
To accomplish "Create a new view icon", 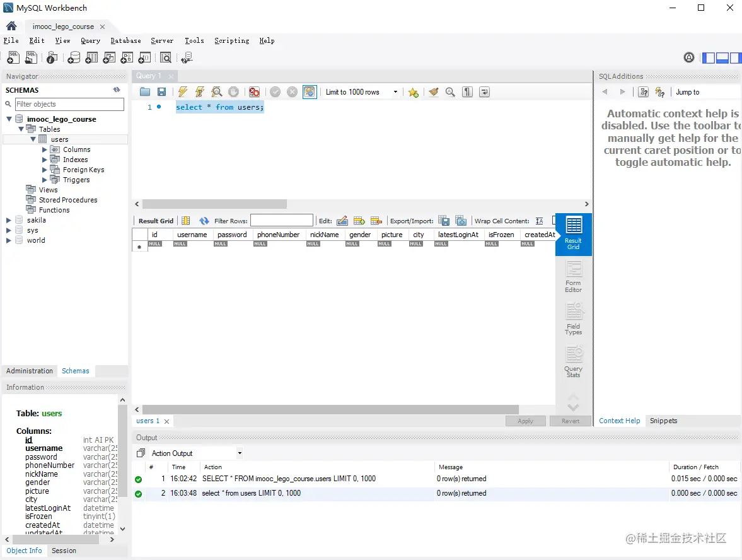I will coord(109,58).
